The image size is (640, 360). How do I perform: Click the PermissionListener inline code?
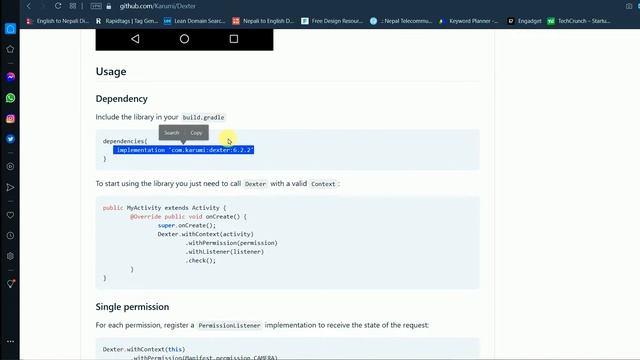[x=229, y=326]
